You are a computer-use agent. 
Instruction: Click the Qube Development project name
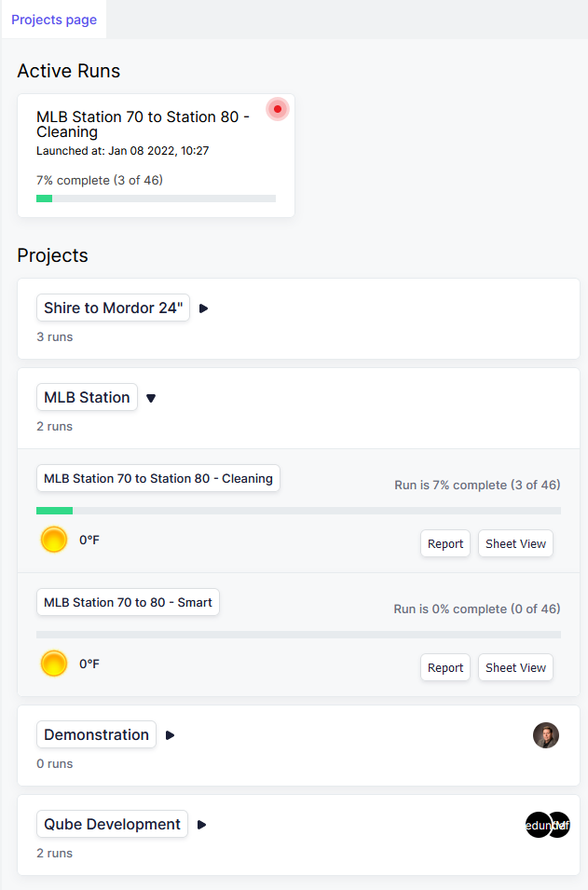(112, 825)
